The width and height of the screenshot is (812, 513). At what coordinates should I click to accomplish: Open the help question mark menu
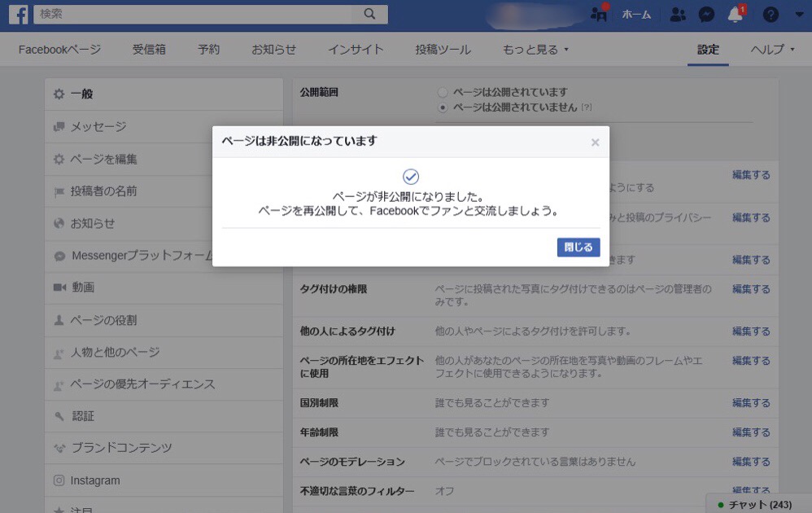pos(770,14)
